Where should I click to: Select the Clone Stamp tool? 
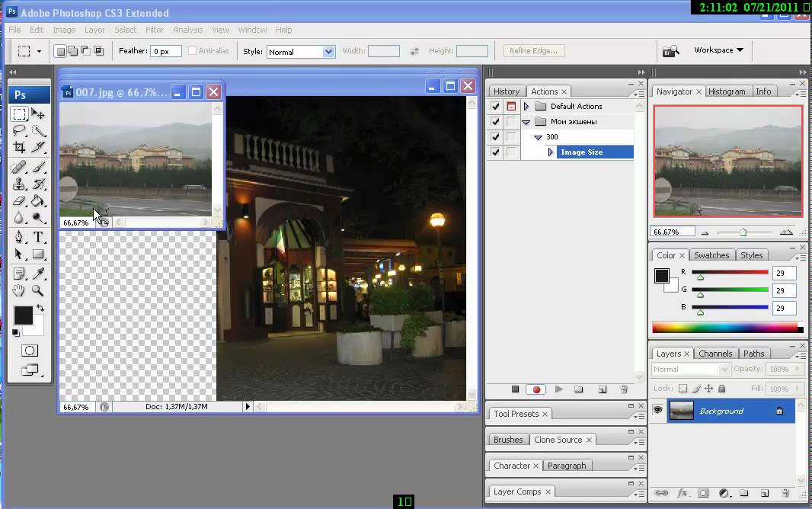click(x=20, y=184)
